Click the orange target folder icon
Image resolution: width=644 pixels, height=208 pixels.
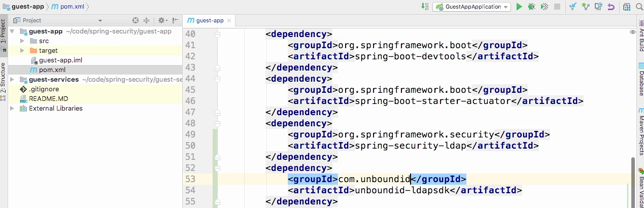[x=33, y=51]
